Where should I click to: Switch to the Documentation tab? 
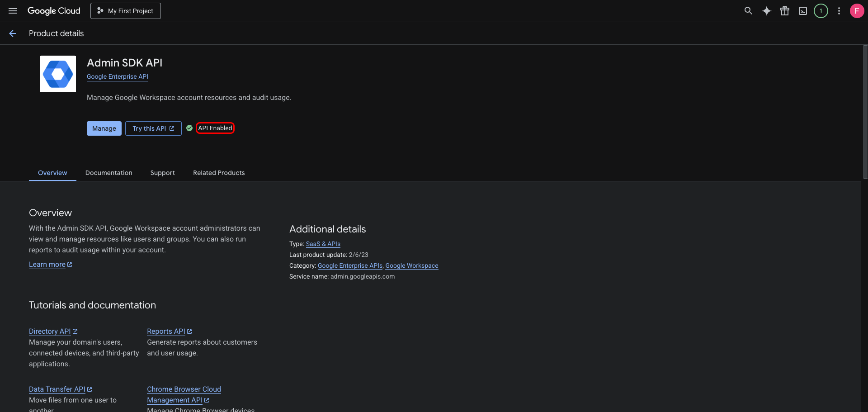pyautogui.click(x=109, y=173)
